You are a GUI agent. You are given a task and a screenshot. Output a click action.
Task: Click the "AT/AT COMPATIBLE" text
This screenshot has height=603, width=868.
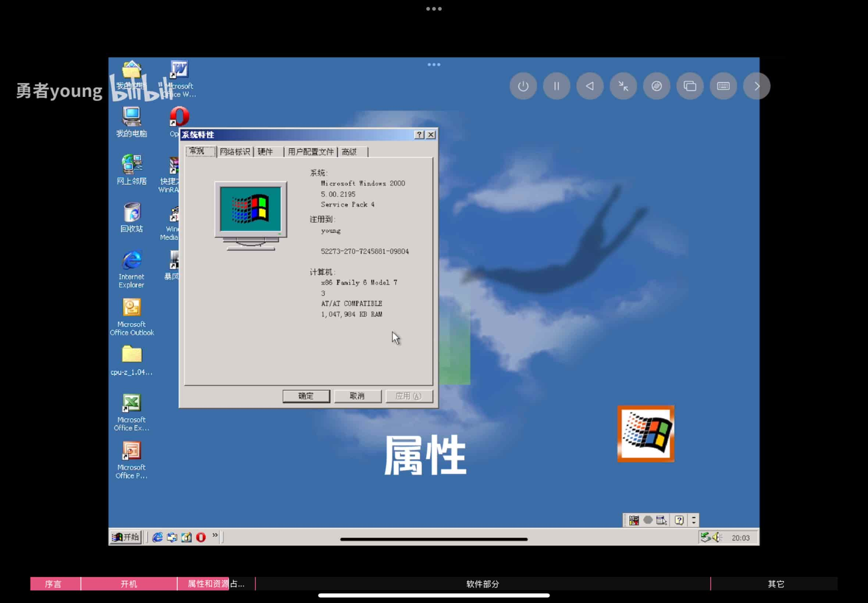click(x=352, y=303)
